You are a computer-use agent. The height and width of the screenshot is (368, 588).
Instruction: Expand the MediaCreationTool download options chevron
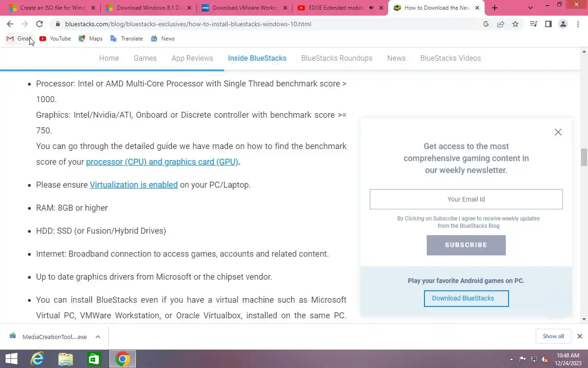pos(98,337)
